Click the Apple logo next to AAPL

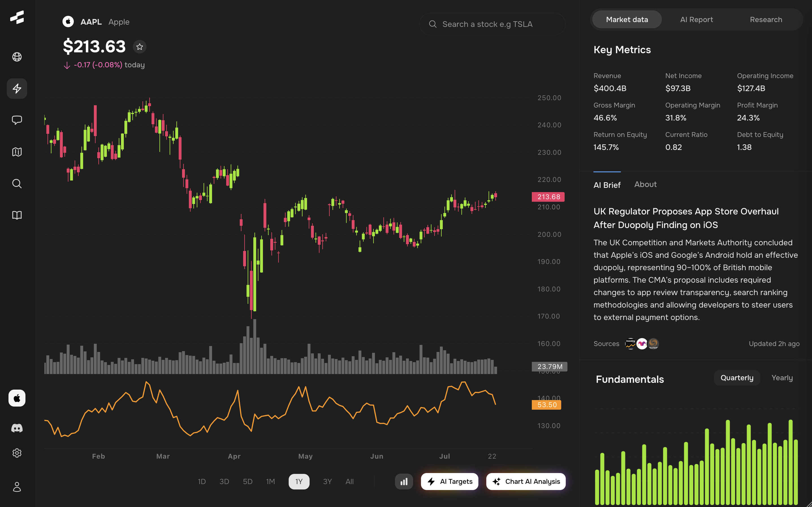[x=68, y=22]
